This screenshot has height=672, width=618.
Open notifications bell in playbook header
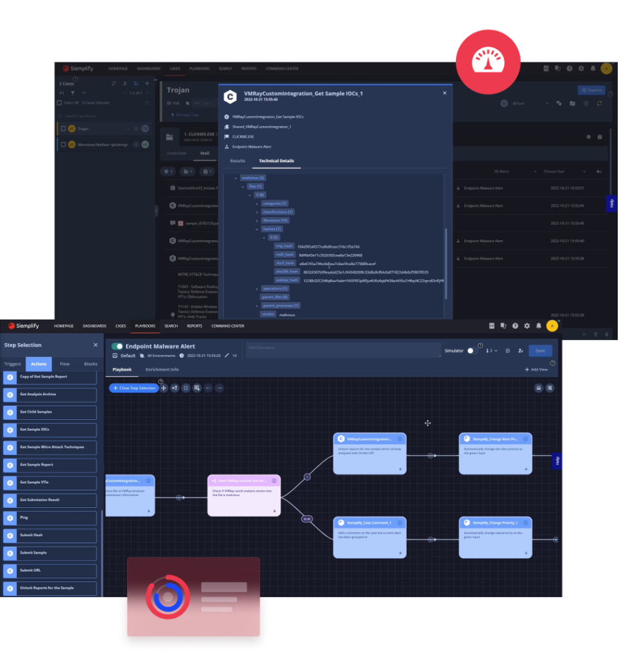539,326
